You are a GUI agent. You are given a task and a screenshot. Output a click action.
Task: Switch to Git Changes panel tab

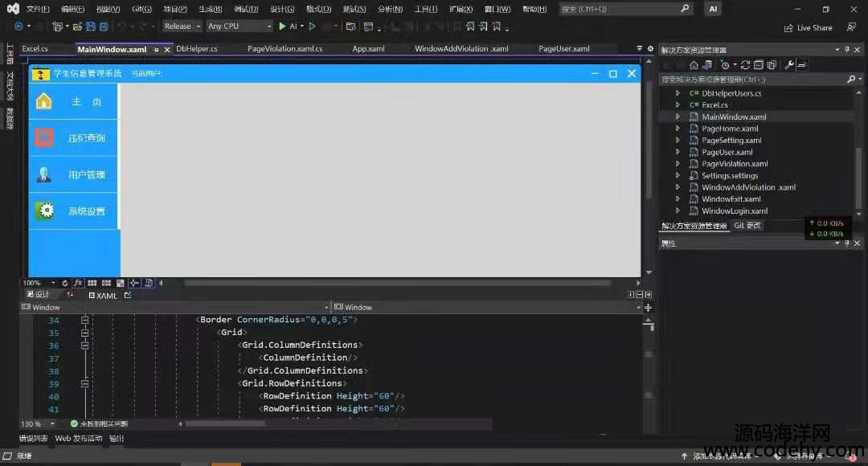tap(747, 226)
